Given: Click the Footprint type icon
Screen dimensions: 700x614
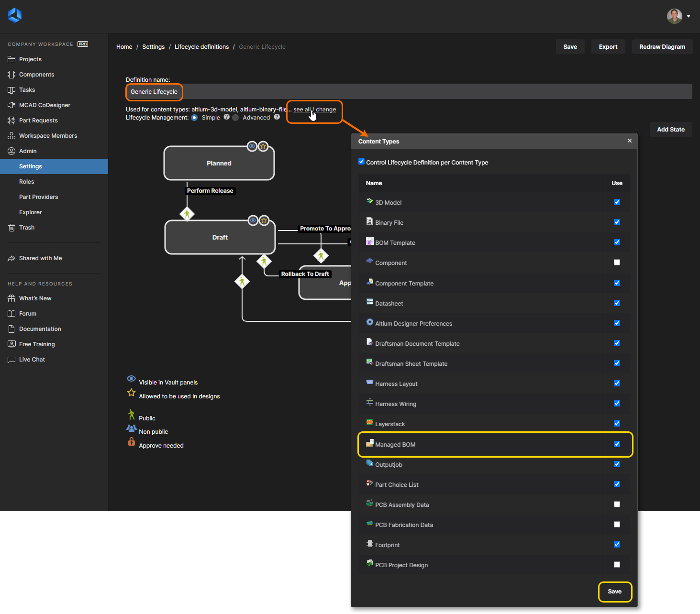Looking at the screenshot, I should [x=369, y=544].
